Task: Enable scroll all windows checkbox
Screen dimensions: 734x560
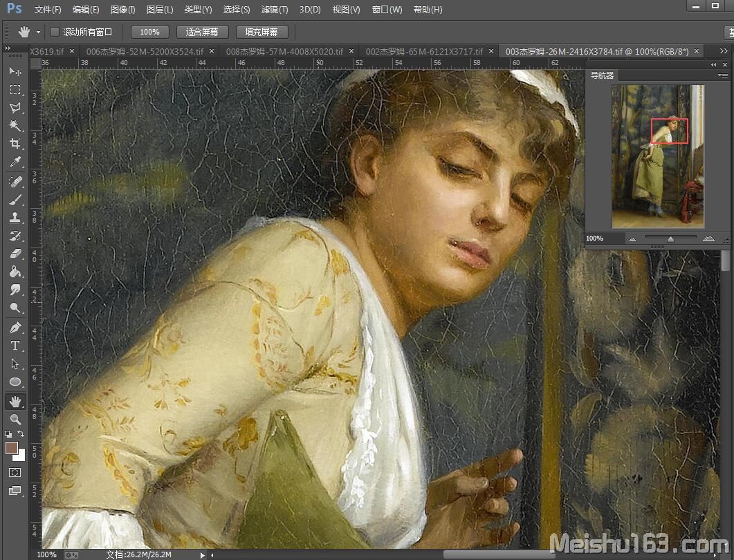Action: [x=54, y=32]
